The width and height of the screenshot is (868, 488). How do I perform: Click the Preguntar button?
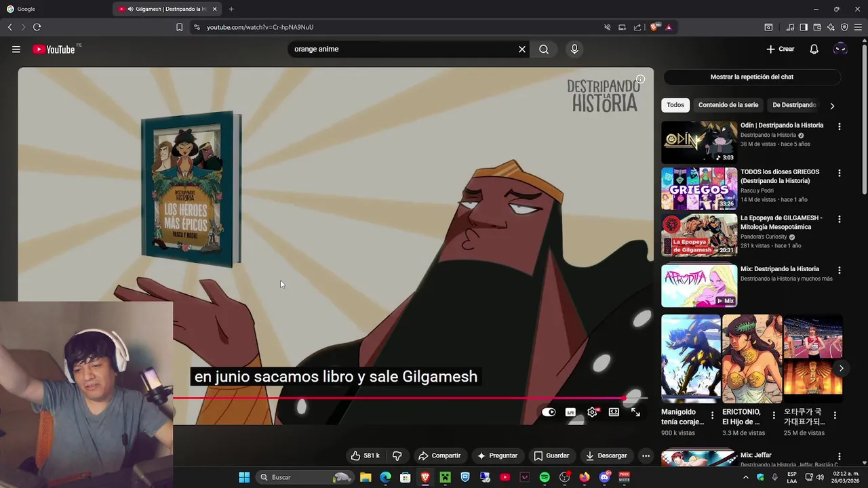pyautogui.click(x=497, y=455)
